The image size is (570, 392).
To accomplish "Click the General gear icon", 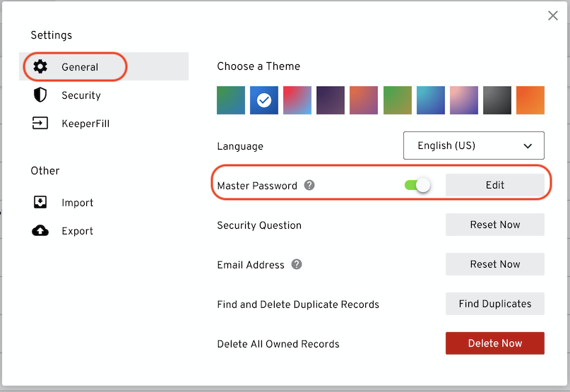I will pyautogui.click(x=40, y=66).
